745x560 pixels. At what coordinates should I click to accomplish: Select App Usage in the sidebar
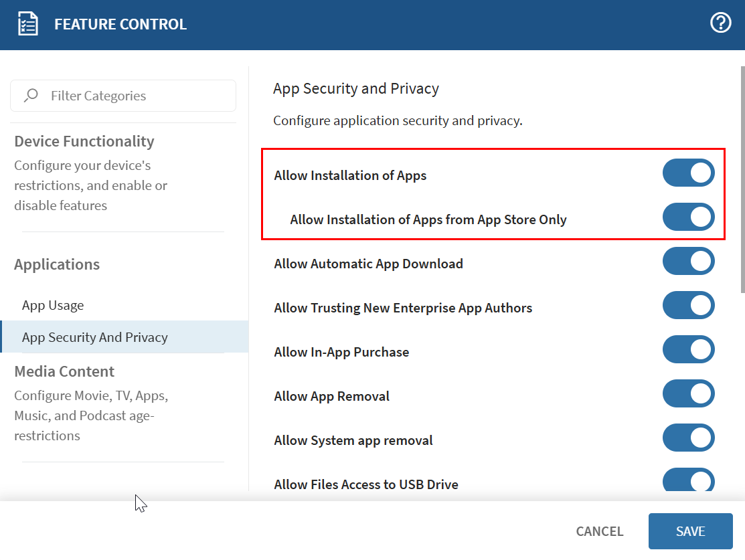point(53,305)
